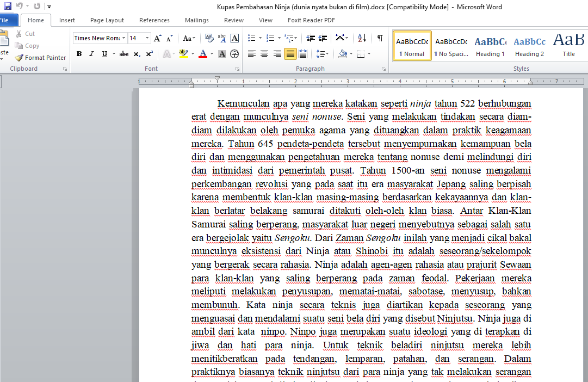The width and height of the screenshot is (588, 382).
Task: Click the Format Painter button
Action: pyautogui.click(x=40, y=58)
